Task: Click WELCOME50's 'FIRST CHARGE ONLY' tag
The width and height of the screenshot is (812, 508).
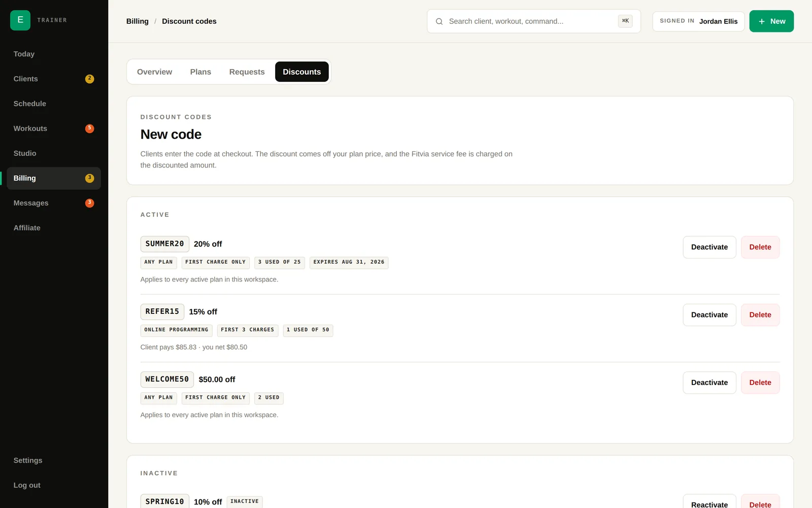Action: (x=216, y=398)
